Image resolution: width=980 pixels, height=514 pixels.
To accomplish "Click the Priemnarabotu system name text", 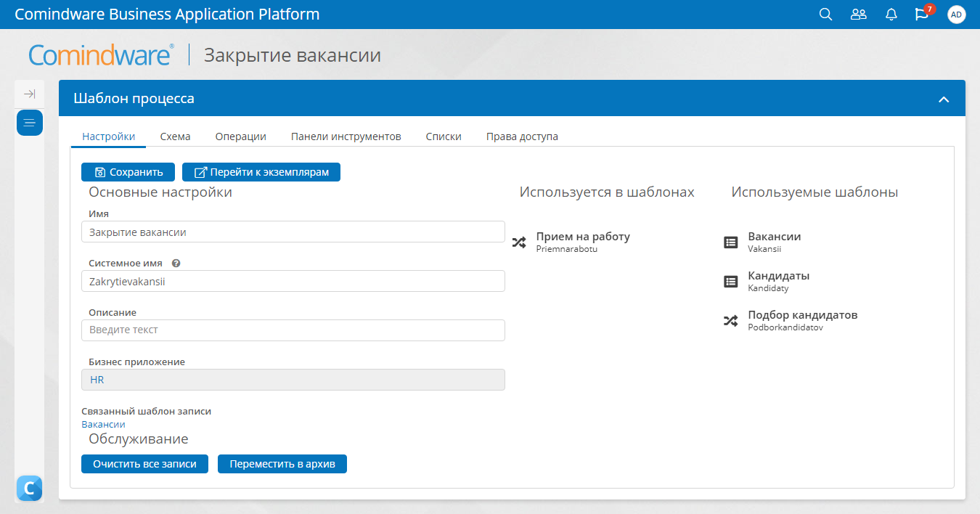I will (x=567, y=249).
